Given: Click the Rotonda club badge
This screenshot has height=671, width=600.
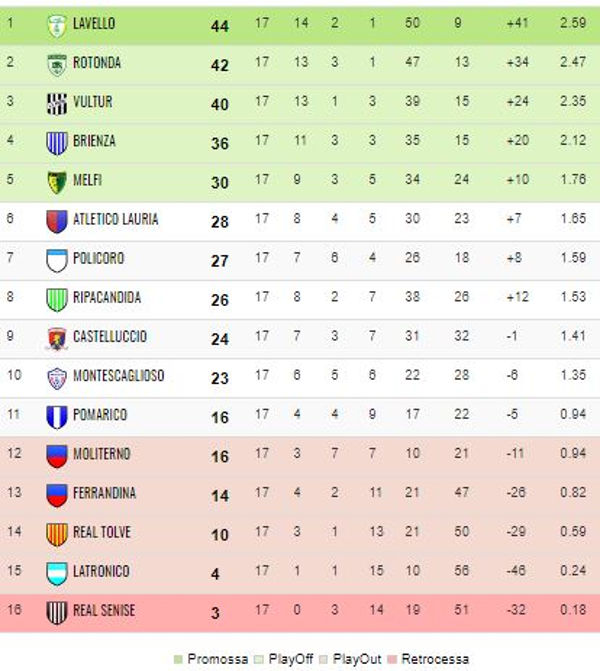Looking at the screenshot, I should 56,65.
